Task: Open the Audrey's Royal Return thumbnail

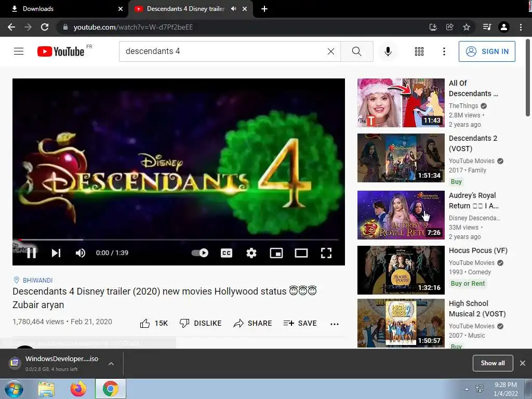Action: click(x=401, y=215)
